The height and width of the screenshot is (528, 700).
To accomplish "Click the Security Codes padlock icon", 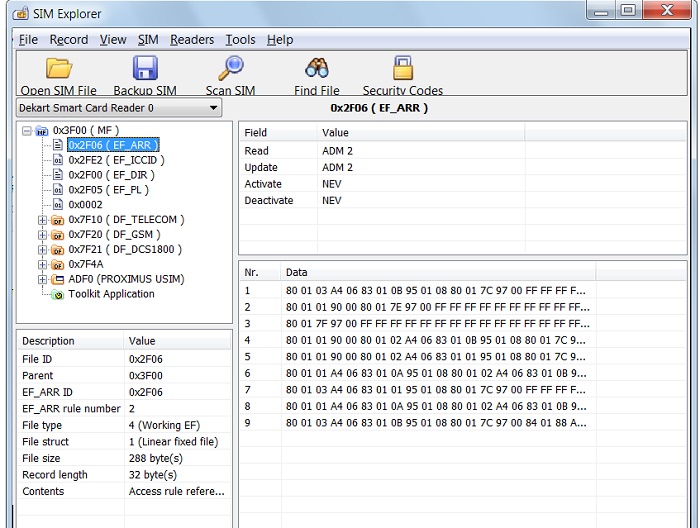I will [402, 68].
